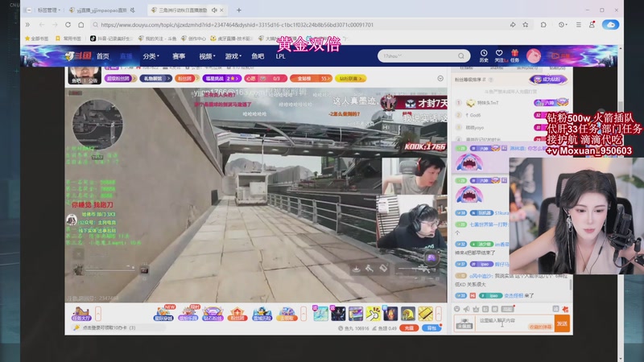Open the 任务大厅 icon
This screenshot has width=644, height=362.
[81, 314]
